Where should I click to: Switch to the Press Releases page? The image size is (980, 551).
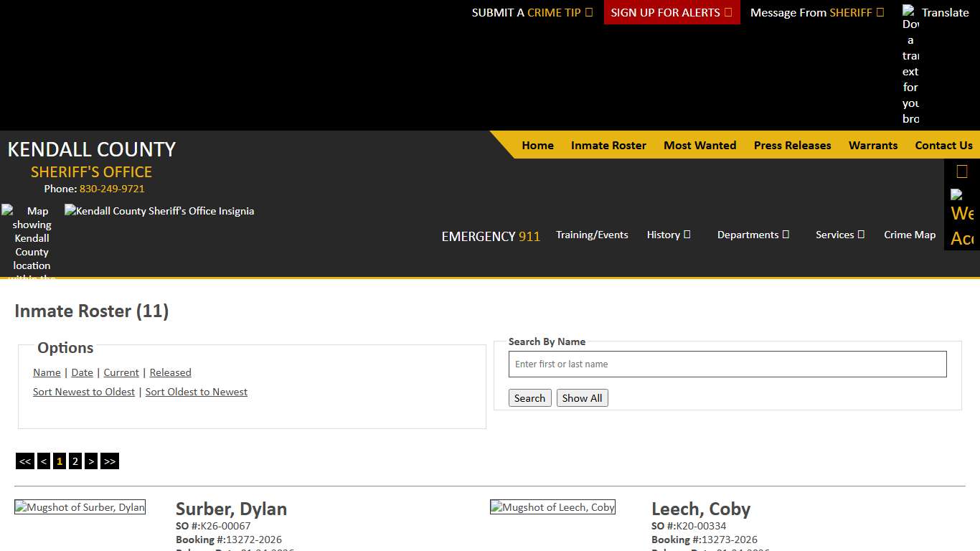click(792, 145)
